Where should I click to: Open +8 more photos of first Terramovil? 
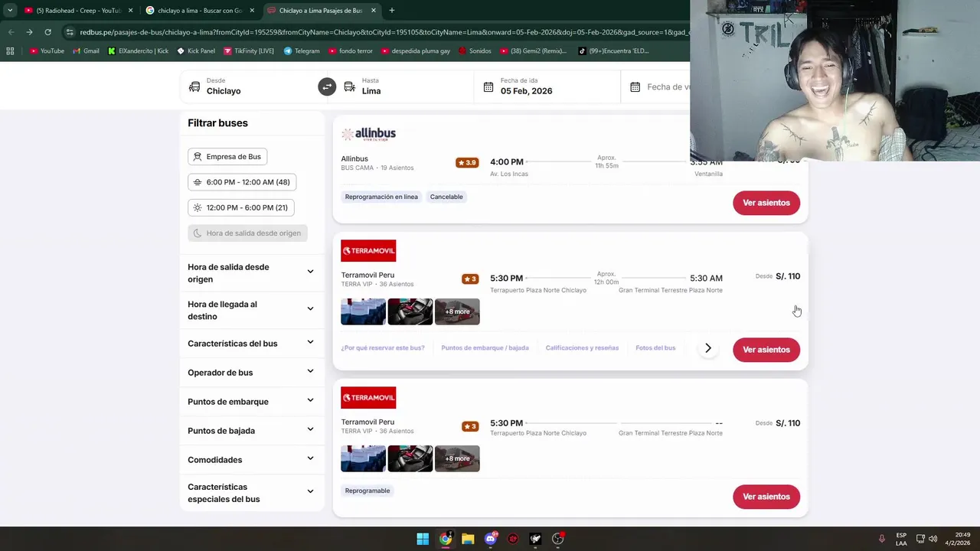pyautogui.click(x=457, y=311)
